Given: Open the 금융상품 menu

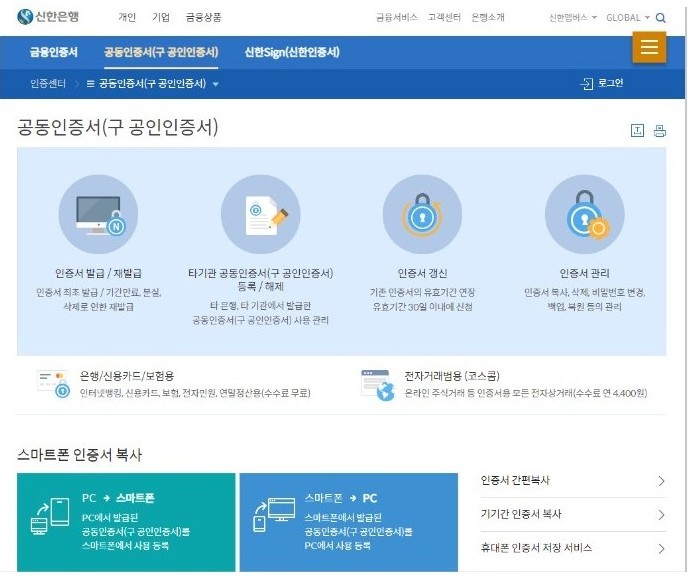Looking at the screenshot, I should point(203,17).
